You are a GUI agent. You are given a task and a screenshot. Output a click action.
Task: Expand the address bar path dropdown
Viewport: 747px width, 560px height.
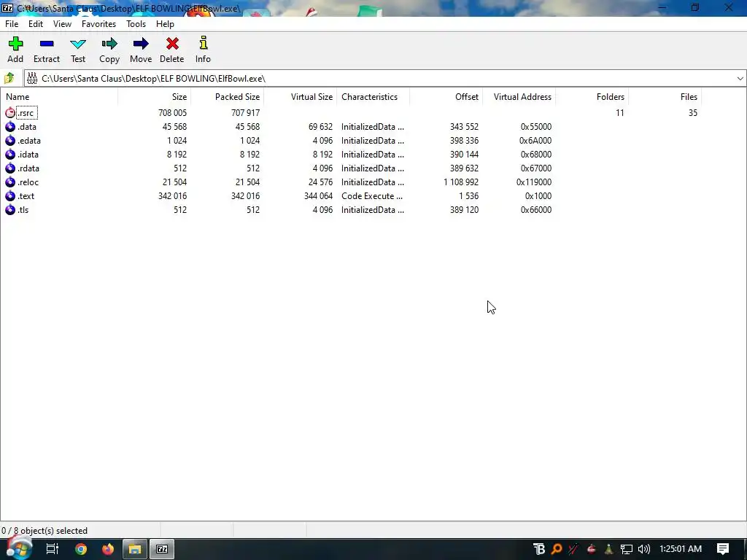tap(740, 79)
